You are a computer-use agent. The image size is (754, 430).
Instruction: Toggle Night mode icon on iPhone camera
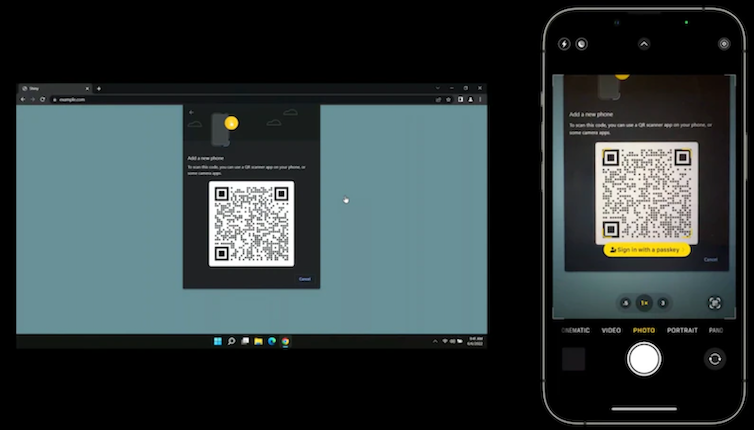[x=581, y=44]
